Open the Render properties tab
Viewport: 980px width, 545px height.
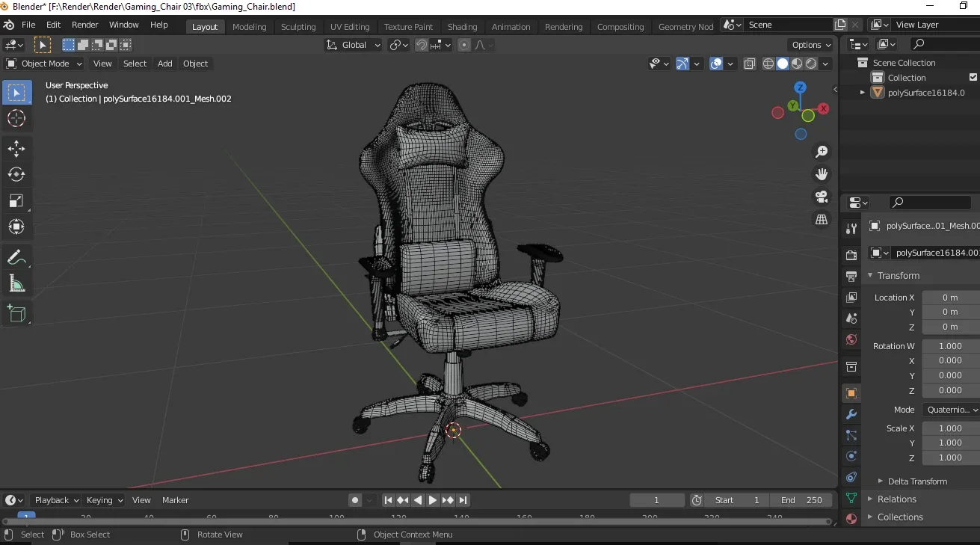(x=851, y=255)
